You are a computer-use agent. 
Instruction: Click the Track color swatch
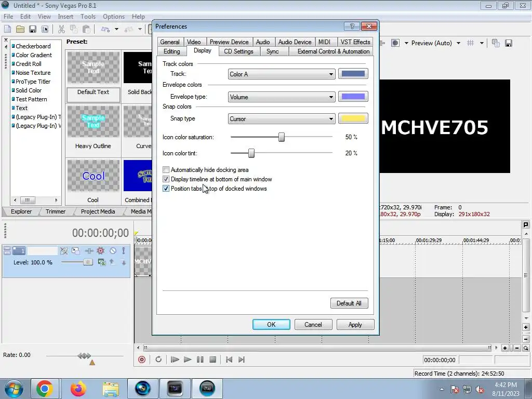click(353, 74)
